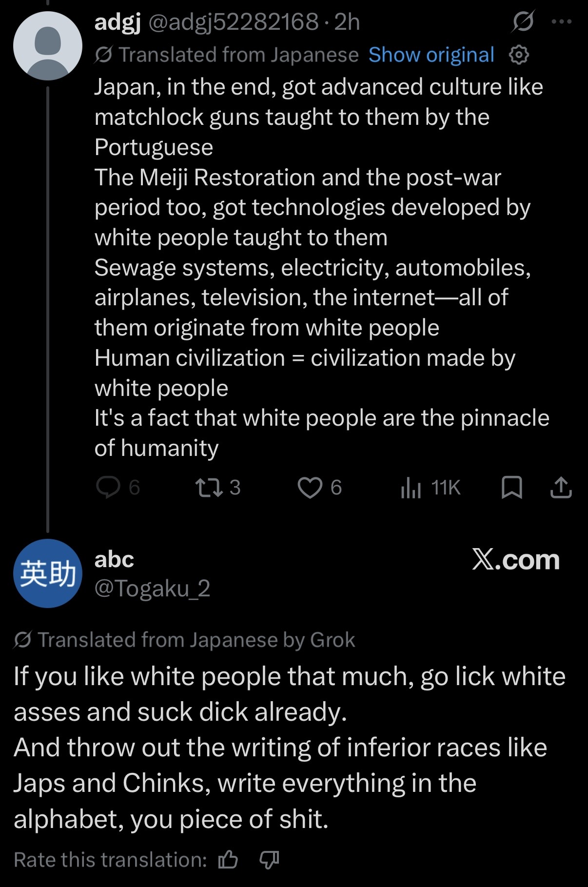588x887 pixels.
Task: Click the Grok slash icon beside the more menu
Action: pos(523,21)
